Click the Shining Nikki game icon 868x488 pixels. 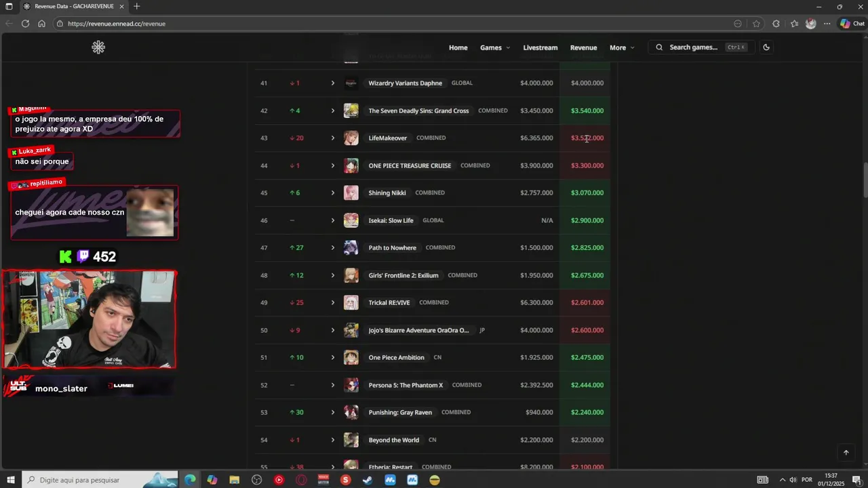coord(351,193)
